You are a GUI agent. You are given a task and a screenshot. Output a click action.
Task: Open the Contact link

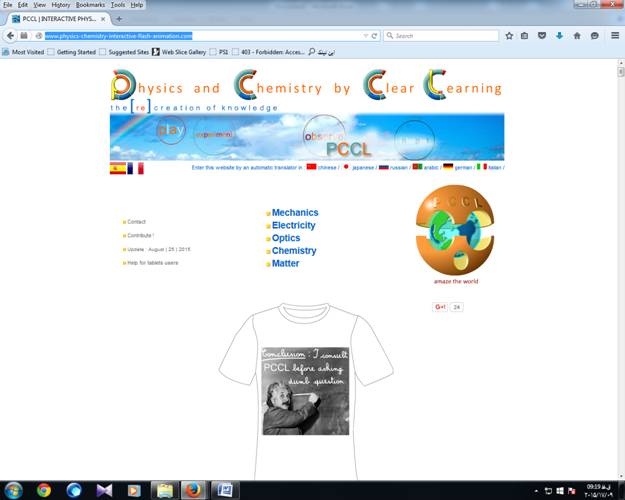click(136, 222)
